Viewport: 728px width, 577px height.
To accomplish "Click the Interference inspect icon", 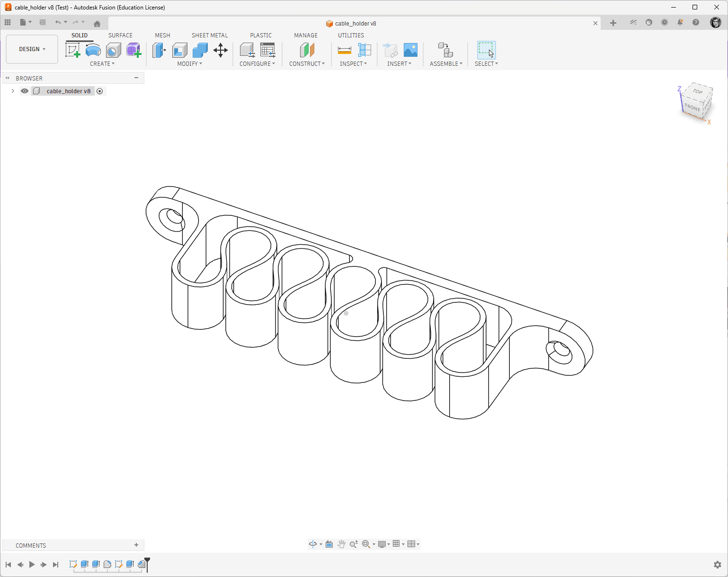I will click(365, 50).
